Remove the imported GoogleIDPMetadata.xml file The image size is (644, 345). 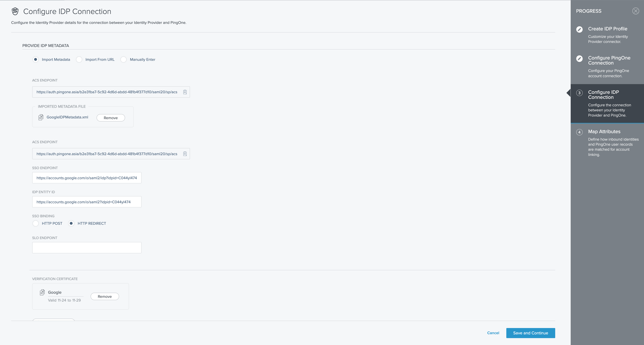[110, 118]
